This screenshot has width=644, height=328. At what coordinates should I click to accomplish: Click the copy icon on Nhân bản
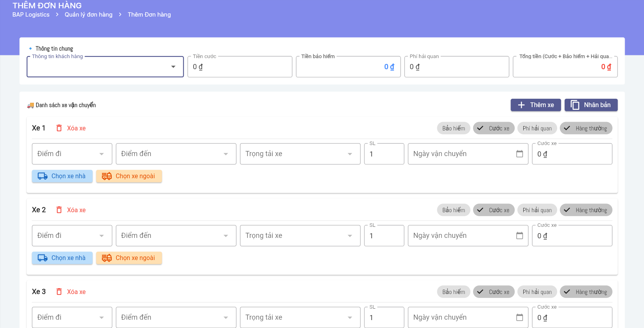point(575,105)
